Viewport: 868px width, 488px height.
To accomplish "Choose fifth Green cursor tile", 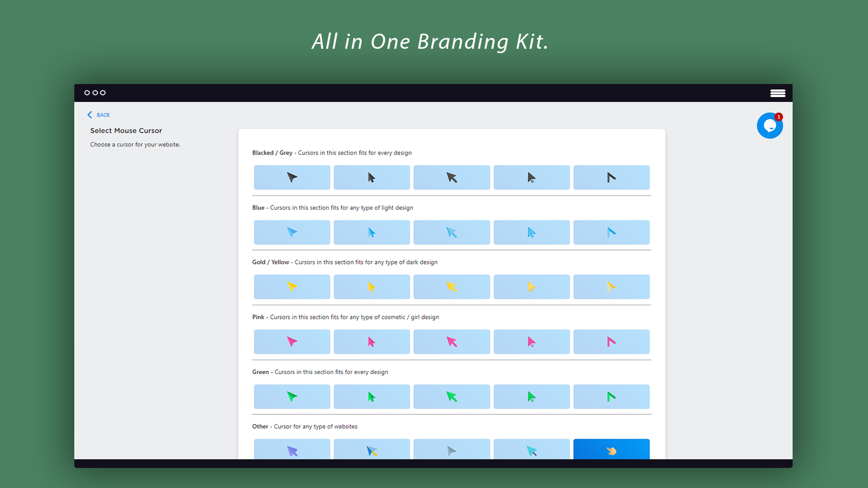I will point(611,396).
